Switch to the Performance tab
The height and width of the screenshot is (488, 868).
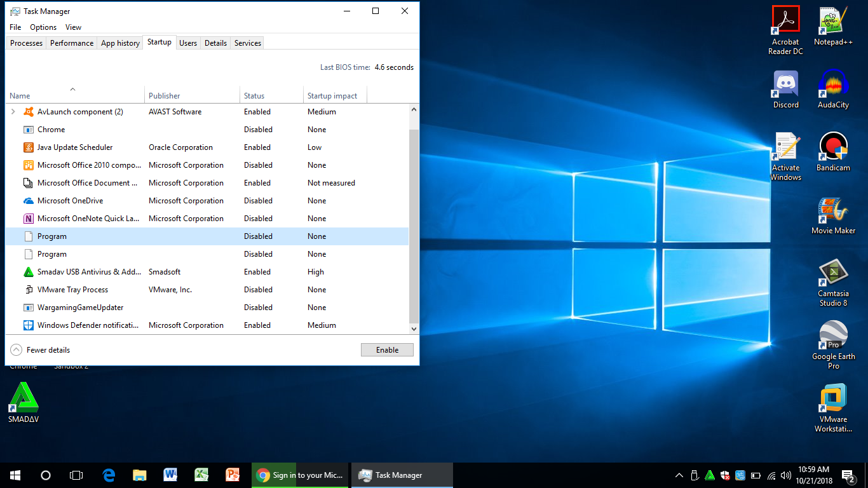[x=72, y=43]
